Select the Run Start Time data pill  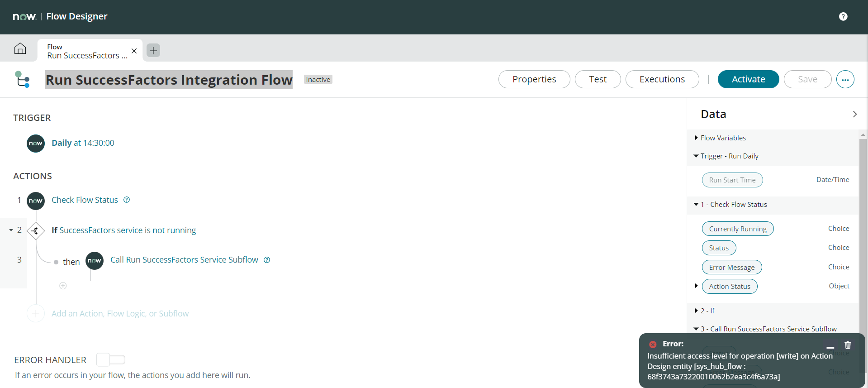[732, 180]
